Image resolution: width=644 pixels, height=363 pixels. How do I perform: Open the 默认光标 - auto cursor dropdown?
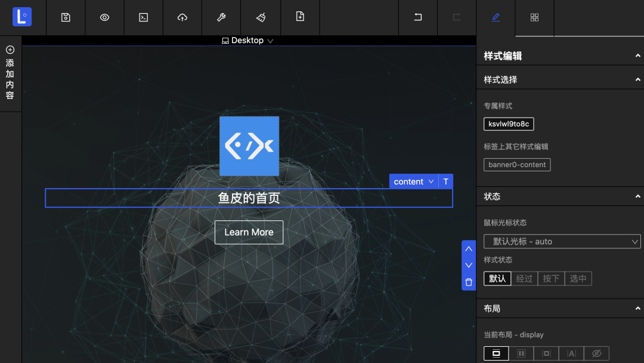[x=562, y=242]
